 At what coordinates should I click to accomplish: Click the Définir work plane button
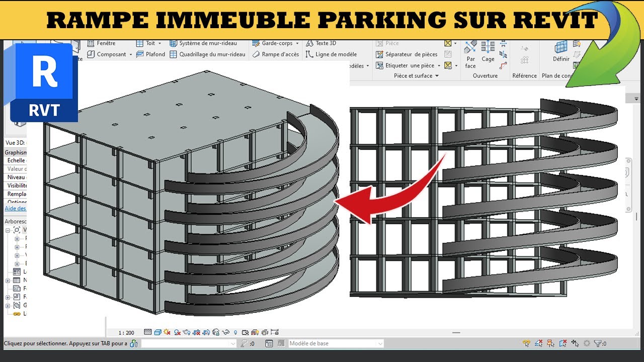click(561, 52)
